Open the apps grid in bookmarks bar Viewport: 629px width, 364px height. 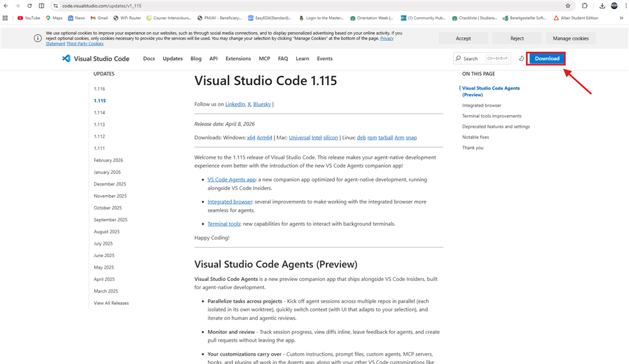[5, 18]
